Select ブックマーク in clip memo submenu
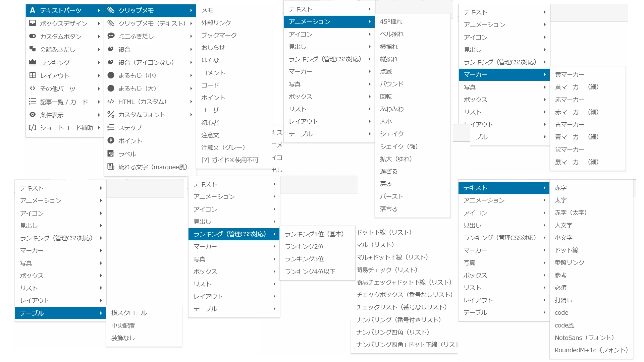This screenshot has width=644, height=362. pyautogui.click(x=219, y=35)
